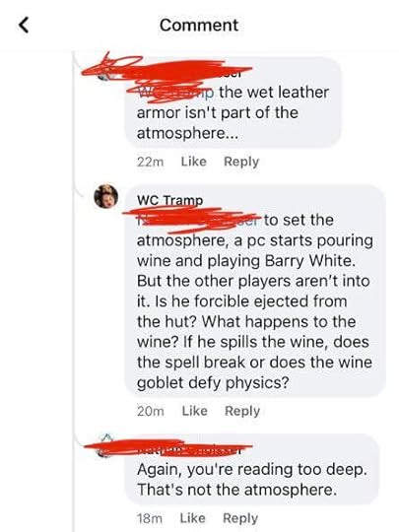
Task: Open the 22m timestamp
Action: 151,162
